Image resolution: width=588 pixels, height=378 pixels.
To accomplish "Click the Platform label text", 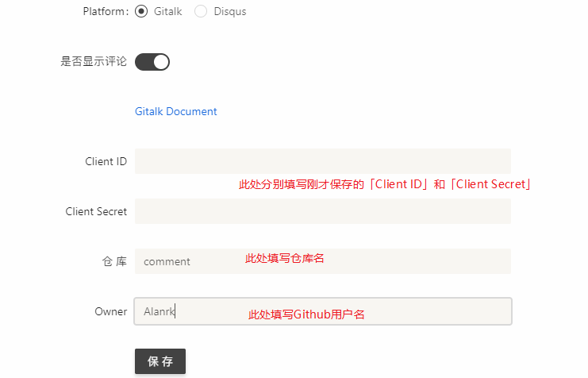I will 106,12.
